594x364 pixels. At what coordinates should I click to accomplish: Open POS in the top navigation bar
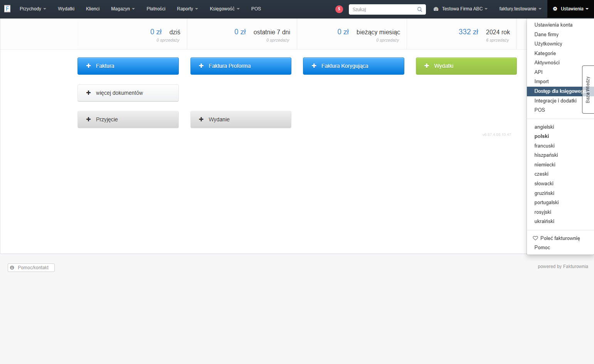256,9
